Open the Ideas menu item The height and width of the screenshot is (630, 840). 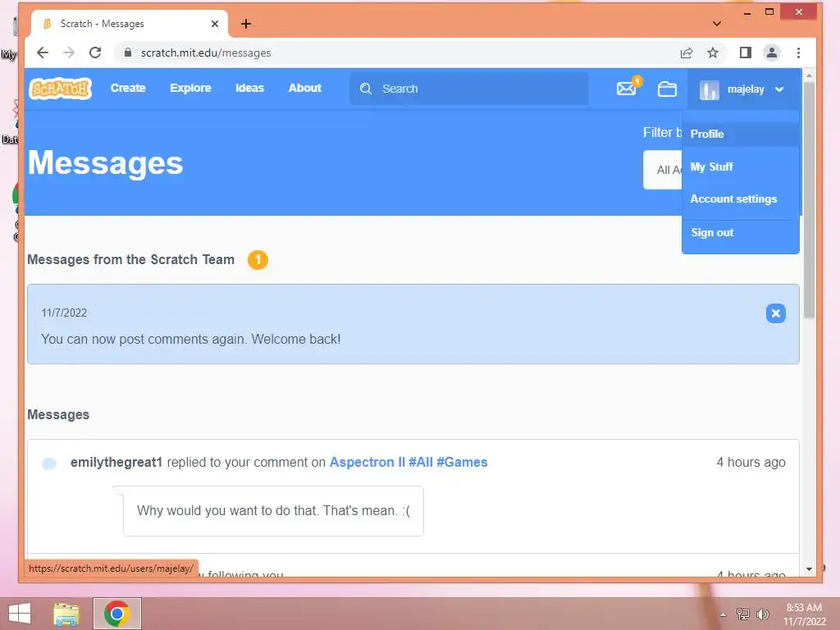click(249, 88)
